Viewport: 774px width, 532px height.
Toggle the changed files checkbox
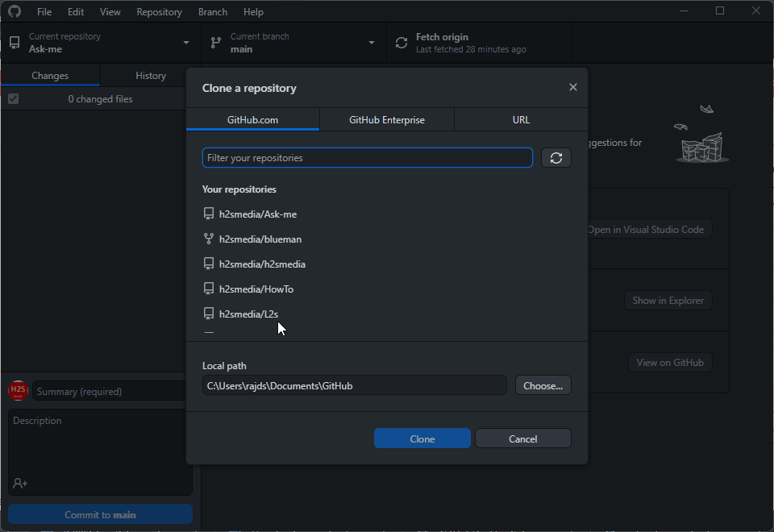[12, 98]
